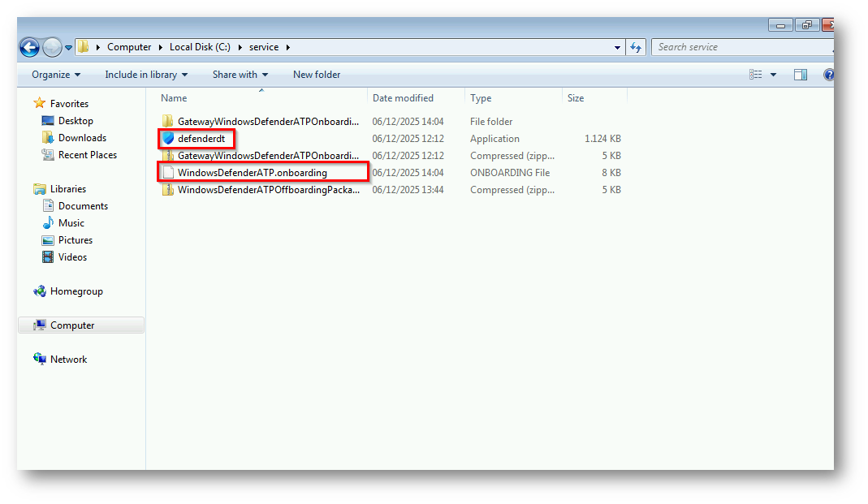This screenshot has height=504, width=868.
Task: Open the Music library
Action: click(x=71, y=223)
